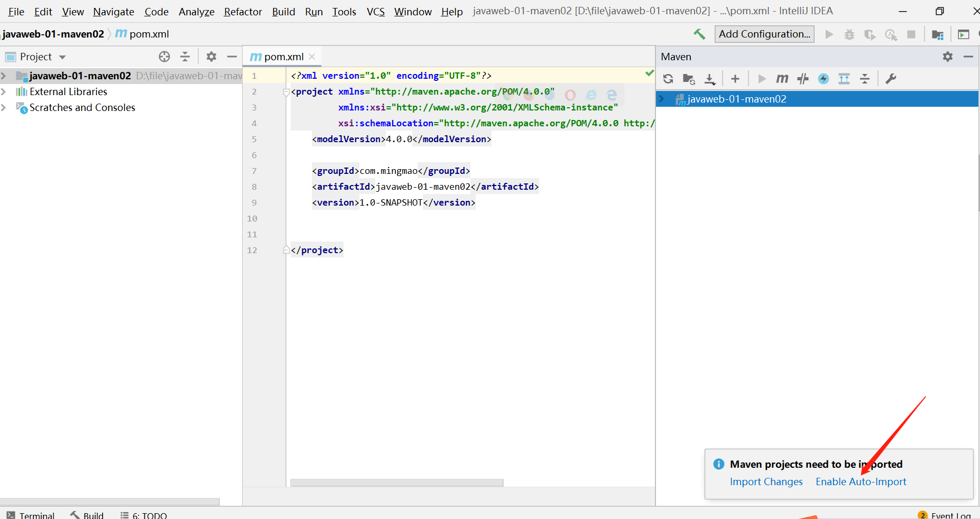Viewport: 980px width, 519px height.
Task: Click the Execute Maven Goal 'm' icon
Action: point(782,79)
